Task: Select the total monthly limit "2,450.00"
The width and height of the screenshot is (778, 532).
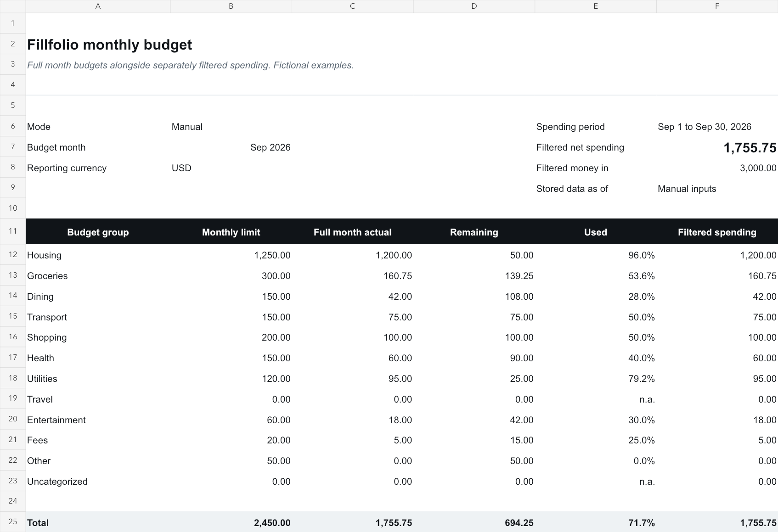Action: pos(272,523)
